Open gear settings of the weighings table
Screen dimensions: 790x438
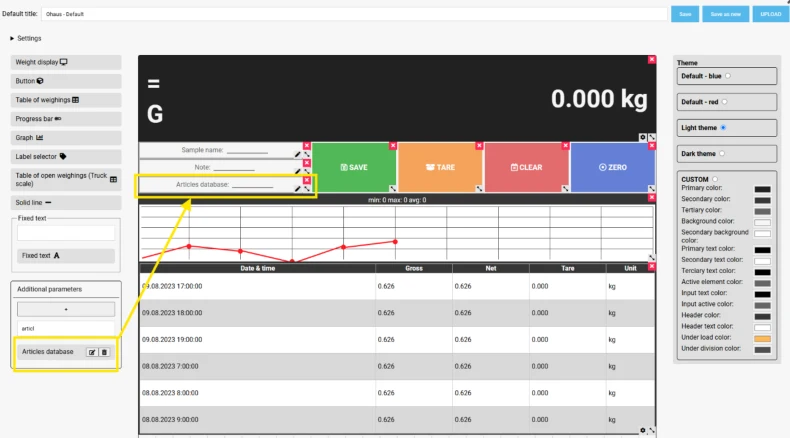(642, 430)
